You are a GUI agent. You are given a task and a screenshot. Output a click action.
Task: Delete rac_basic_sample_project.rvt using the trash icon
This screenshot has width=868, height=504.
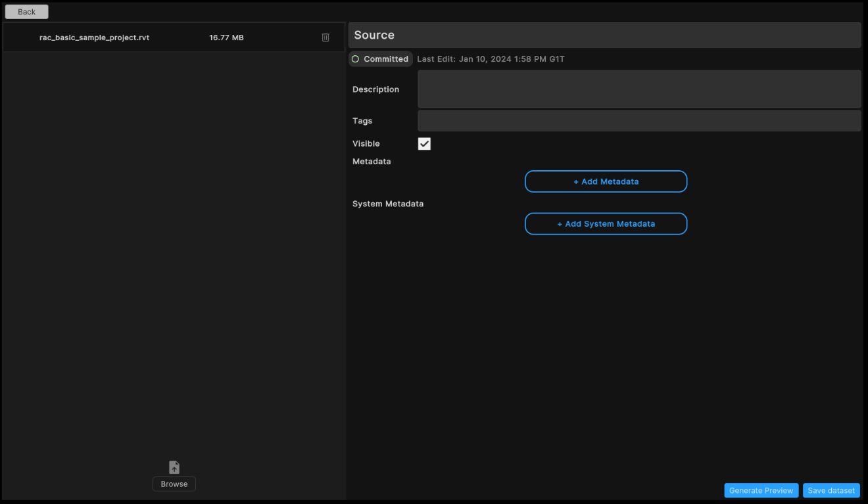point(325,37)
